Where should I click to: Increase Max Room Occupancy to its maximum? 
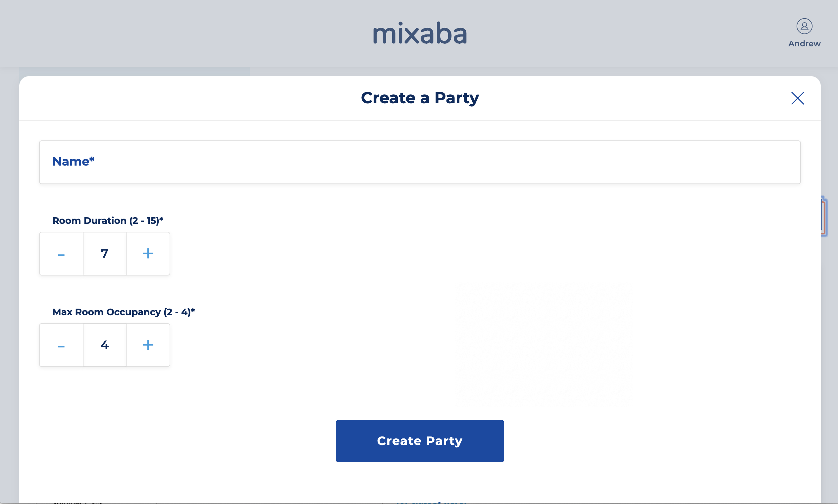click(x=148, y=345)
